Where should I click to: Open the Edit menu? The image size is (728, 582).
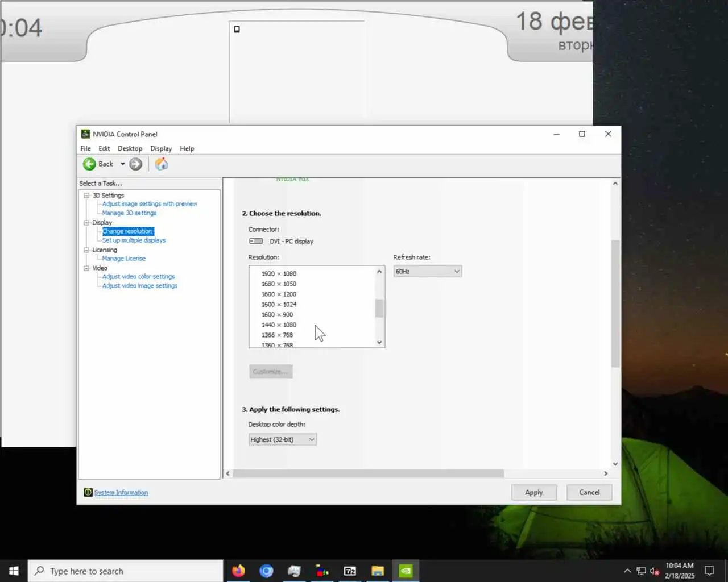(104, 148)
